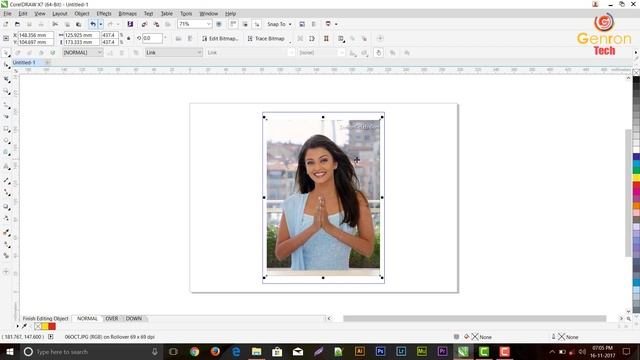This screenshot has height=360, width=640.
Task: Click the Edit Bitmap button
Action: coord(220,38)
